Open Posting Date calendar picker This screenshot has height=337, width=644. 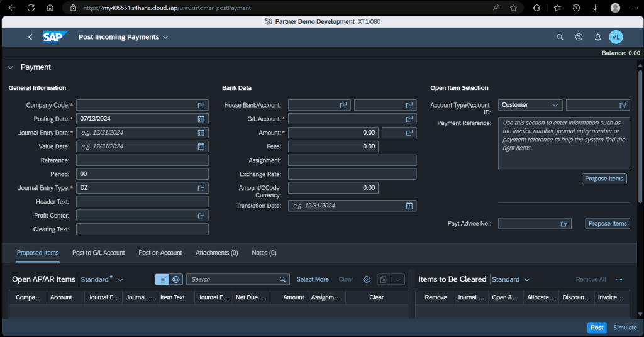tap(201, 119)
